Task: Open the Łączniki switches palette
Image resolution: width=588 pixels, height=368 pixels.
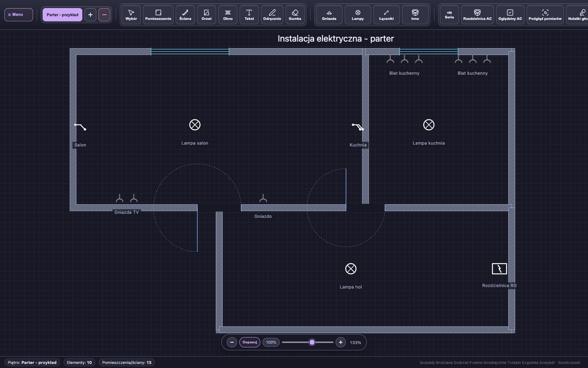Action: (x=387, y=15)
